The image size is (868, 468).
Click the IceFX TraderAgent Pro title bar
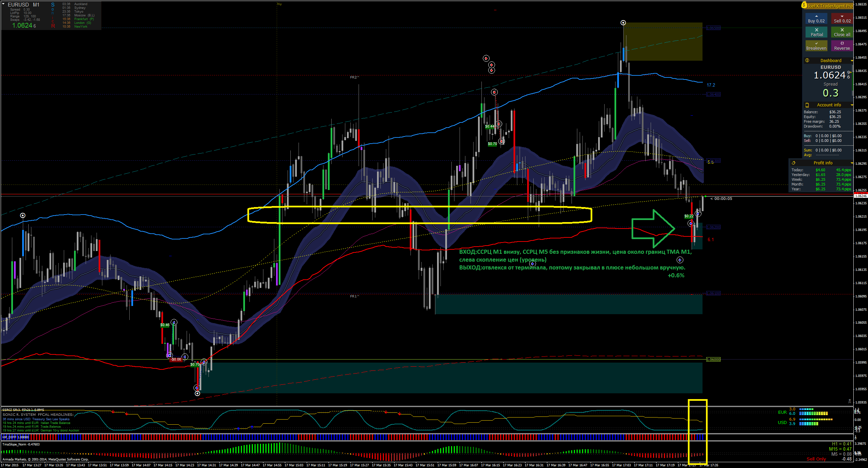(x=828, y=6)
